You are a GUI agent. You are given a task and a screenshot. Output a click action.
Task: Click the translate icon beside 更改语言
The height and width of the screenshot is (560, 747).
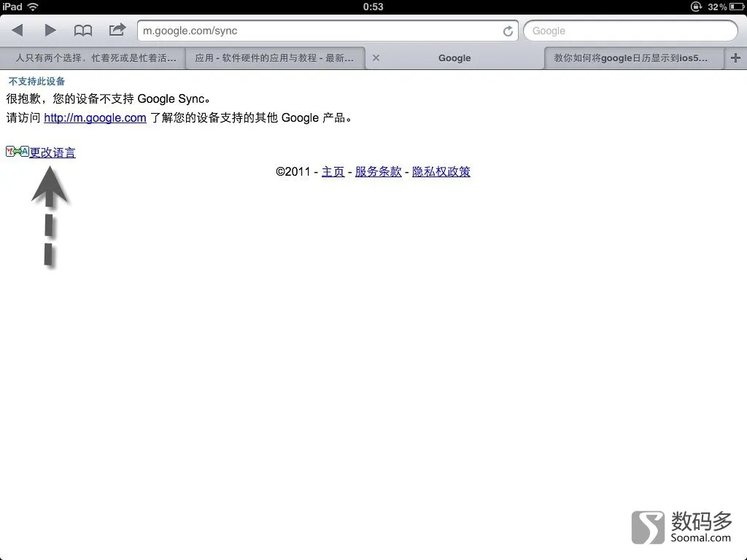pyautogui.click(x=18, y=152)
